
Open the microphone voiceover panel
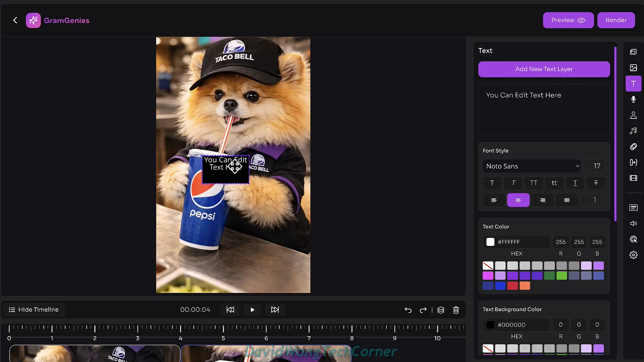point(633,99)
